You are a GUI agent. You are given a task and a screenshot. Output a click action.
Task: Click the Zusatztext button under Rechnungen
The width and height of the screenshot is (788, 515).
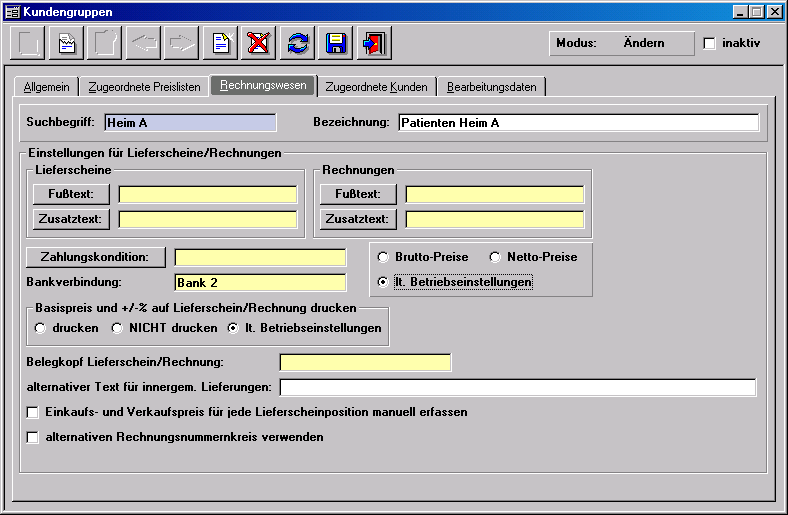[358, 219]
